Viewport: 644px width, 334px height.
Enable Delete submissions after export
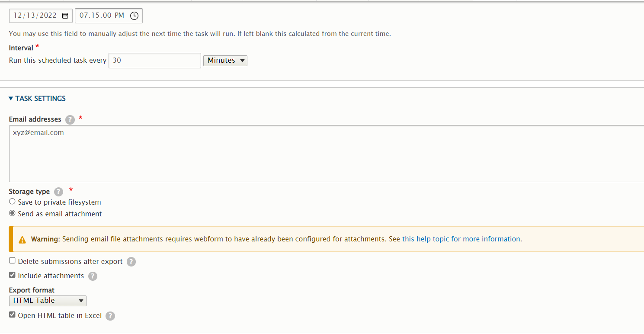pos(12,260)
